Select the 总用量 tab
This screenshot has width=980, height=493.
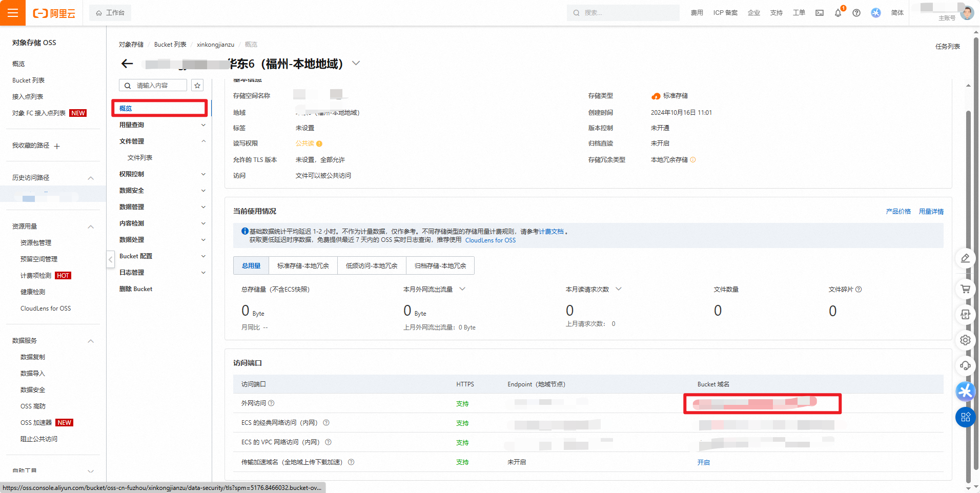click(x=251, y=266)
